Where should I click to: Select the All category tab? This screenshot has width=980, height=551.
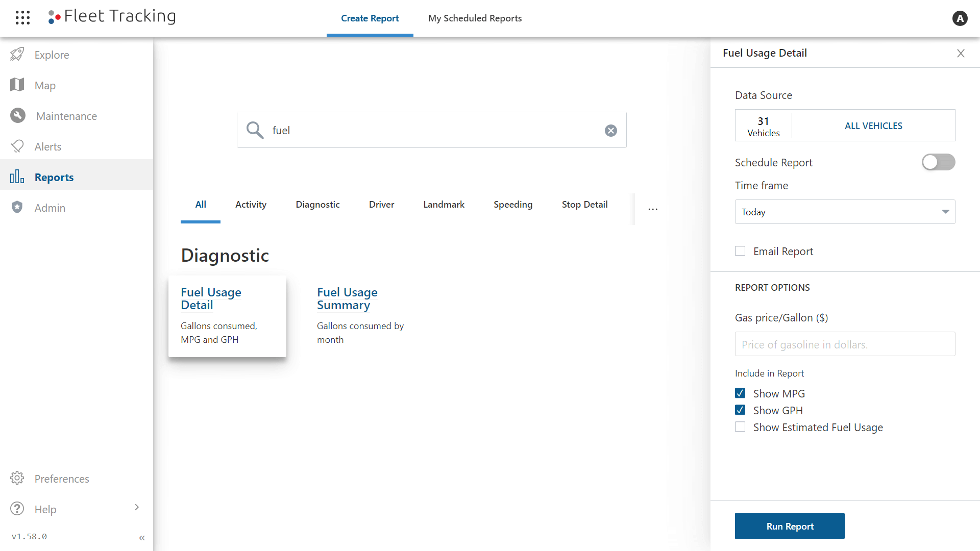click(x=201, y=205)
